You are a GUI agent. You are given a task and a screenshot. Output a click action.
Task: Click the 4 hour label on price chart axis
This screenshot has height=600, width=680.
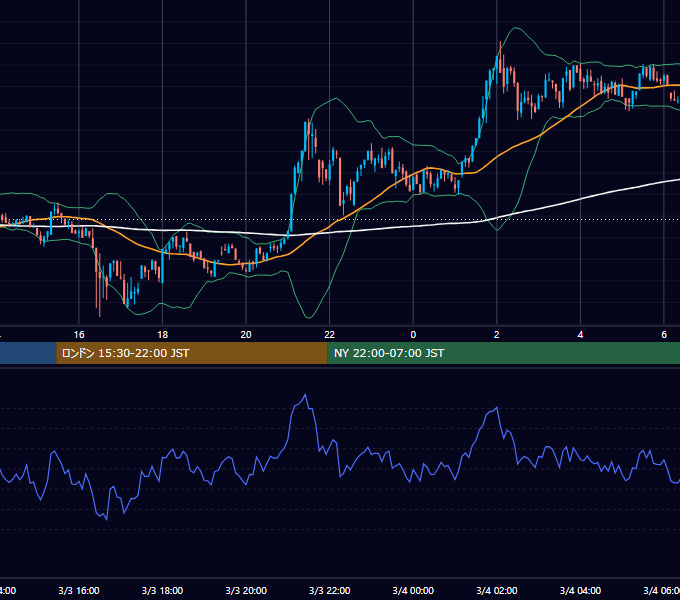point(580,335)
